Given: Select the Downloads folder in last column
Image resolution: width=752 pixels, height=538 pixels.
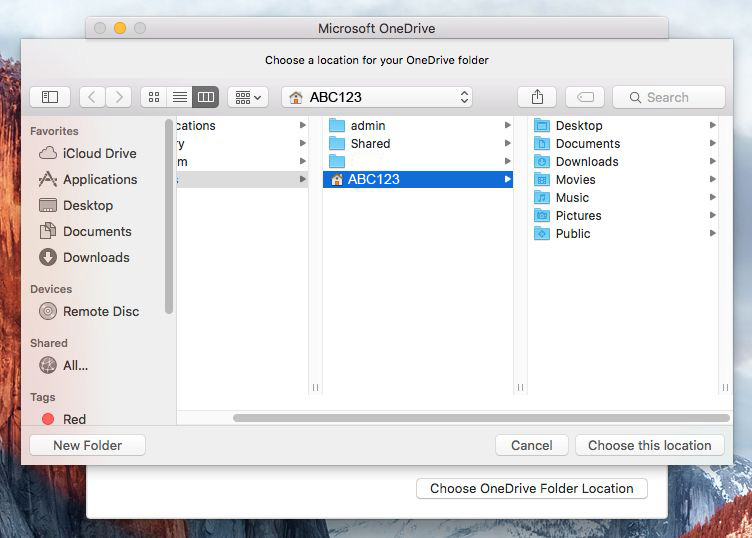Looking at the screenshot, I should pos(623,162).
